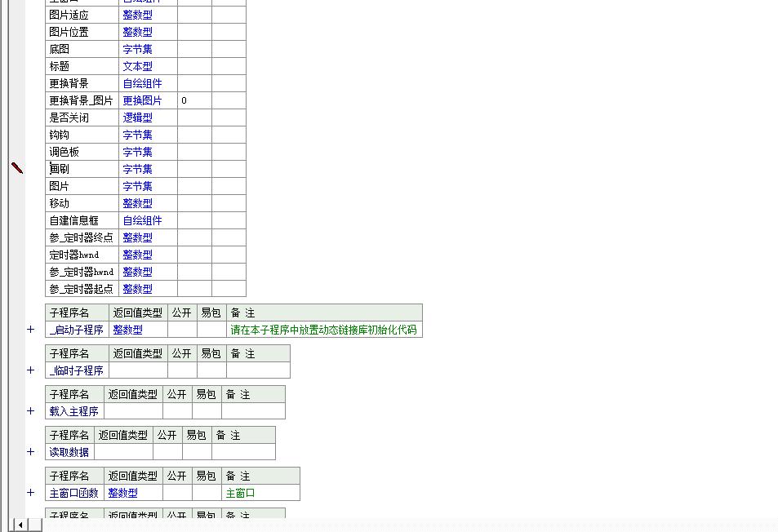Viewport: 778px width, 532px height.
Task: Select the 标题 variable name
Action: click(59, 66)
